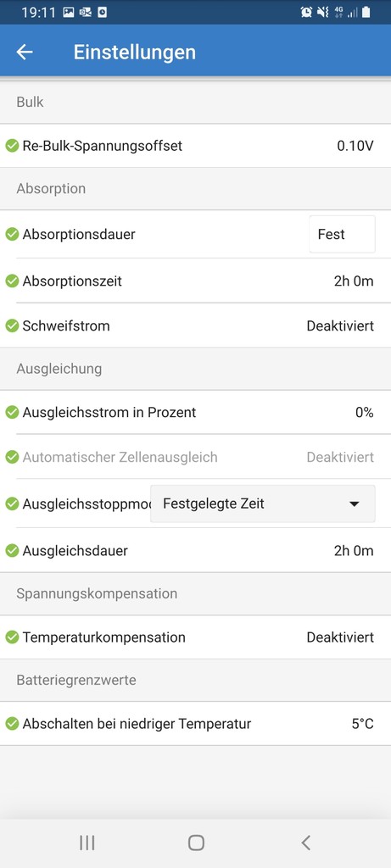This screenshot has height=868, width=391.
Task: Tap green check icon beside Absorptionsdauer
Action: [12, 235]
